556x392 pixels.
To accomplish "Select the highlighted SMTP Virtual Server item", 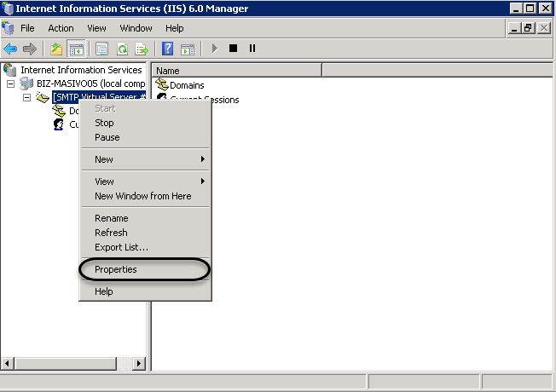I will point(99,96).
